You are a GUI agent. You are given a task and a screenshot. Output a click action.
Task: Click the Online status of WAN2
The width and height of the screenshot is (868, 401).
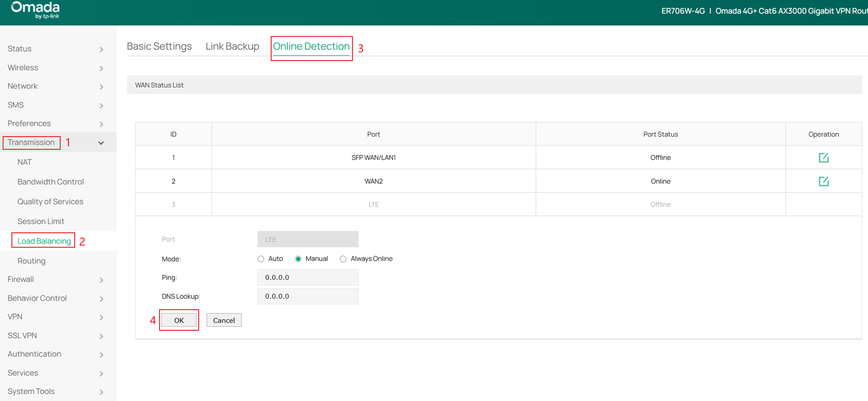pos(660,181)
